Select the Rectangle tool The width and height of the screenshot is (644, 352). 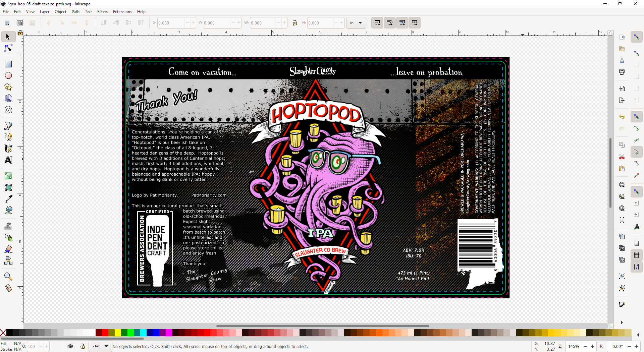(8, 64)
